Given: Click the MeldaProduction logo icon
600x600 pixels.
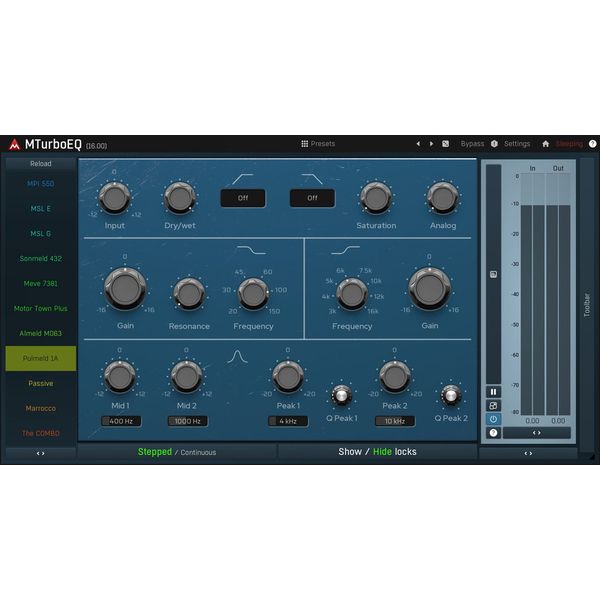Looking at the screenshot, I should point(14,145).
